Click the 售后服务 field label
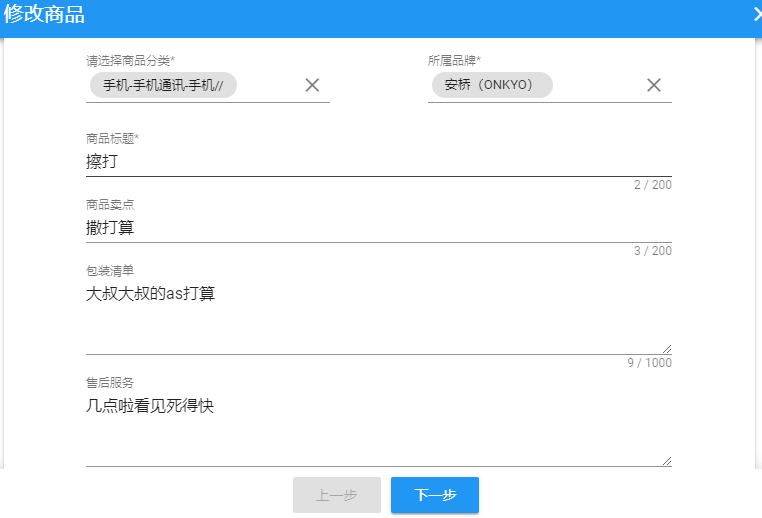 pos(110,383)
